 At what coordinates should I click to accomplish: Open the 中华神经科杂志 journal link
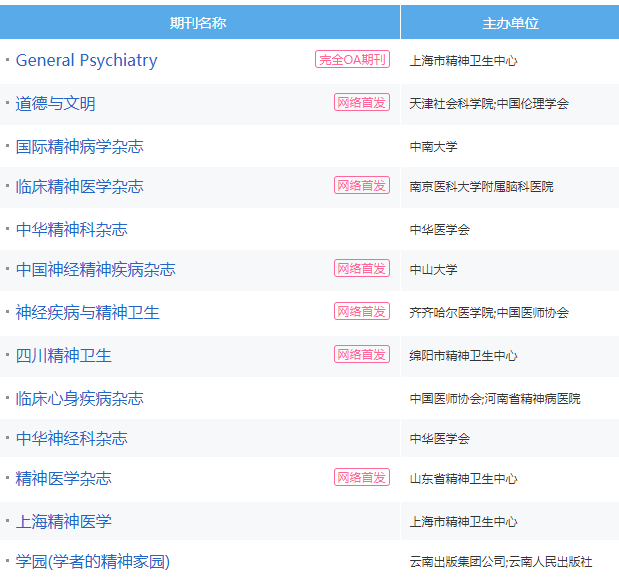point(71,439)
